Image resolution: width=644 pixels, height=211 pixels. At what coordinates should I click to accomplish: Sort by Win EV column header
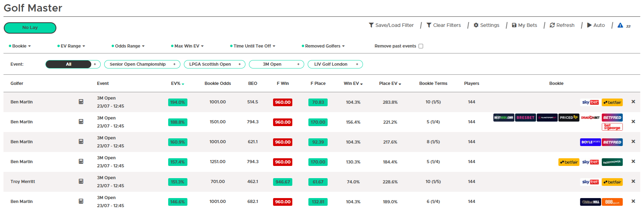(353, 83)
